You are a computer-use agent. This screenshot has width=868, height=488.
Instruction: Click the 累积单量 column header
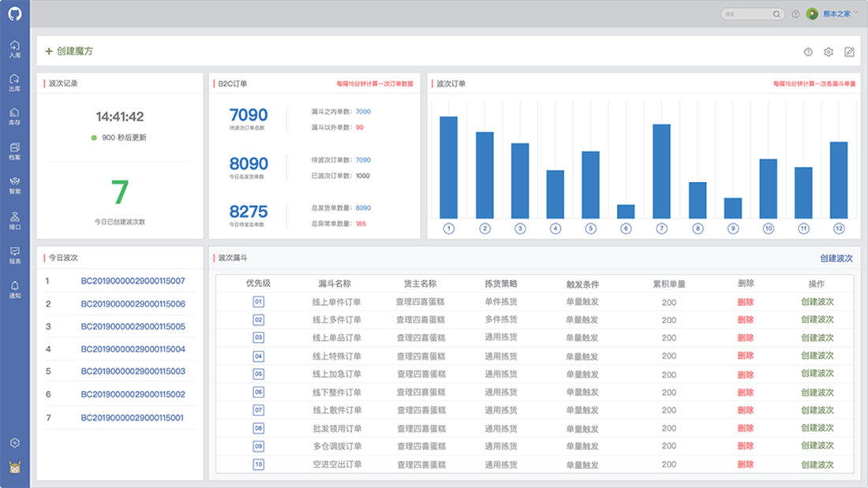click(x=668, y=284)
